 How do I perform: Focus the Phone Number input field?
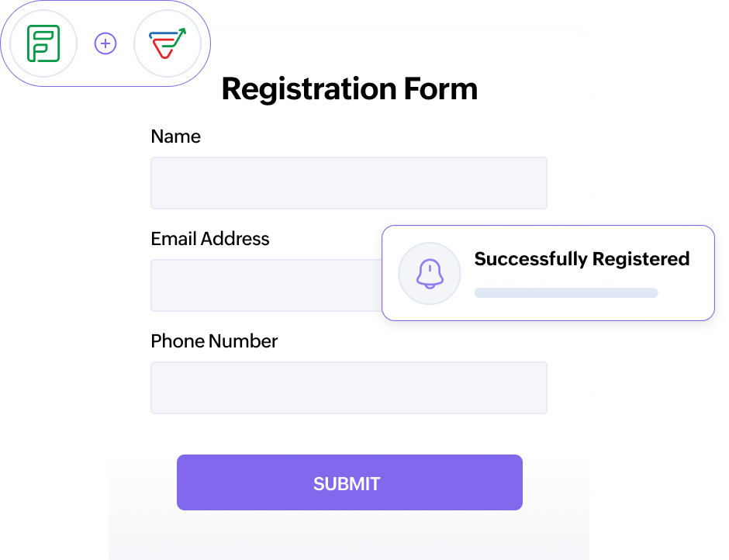point(348,388)
